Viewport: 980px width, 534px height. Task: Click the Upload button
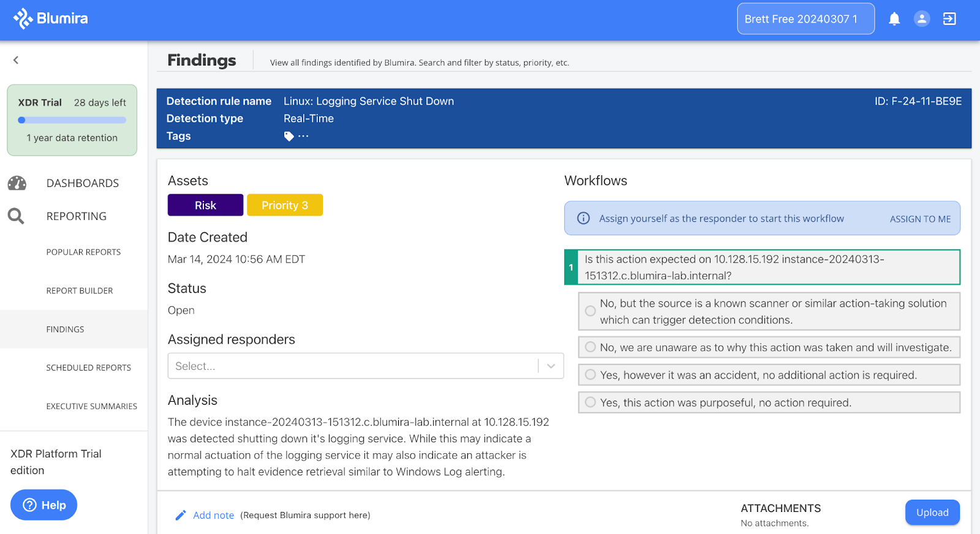point(932,513)
